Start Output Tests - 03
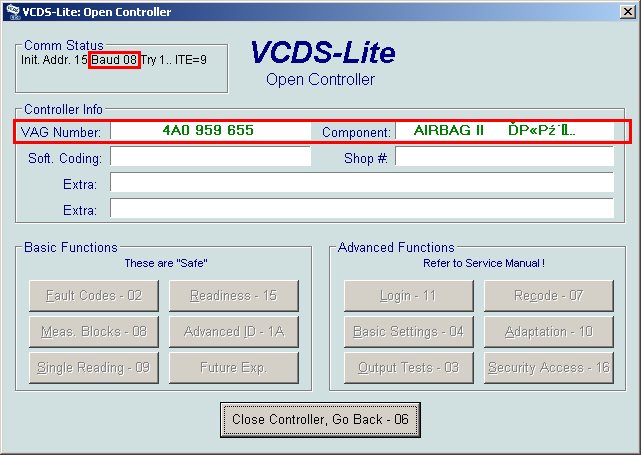Screen dimensions: 641x455 tap(409, 368)
